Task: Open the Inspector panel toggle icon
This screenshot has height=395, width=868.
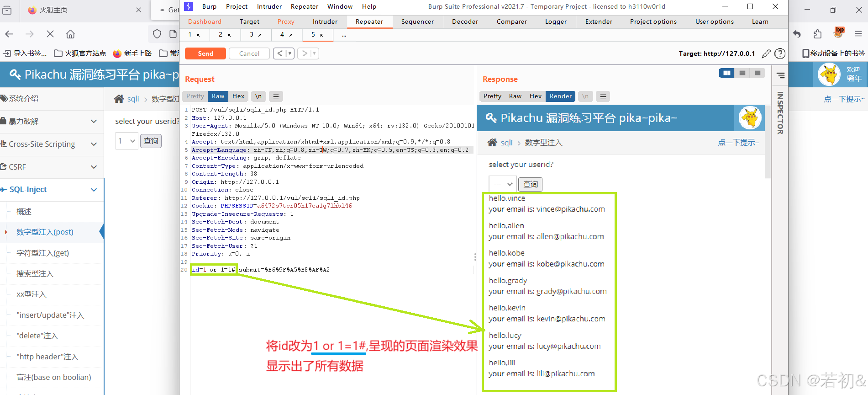Action: point(780,75)
